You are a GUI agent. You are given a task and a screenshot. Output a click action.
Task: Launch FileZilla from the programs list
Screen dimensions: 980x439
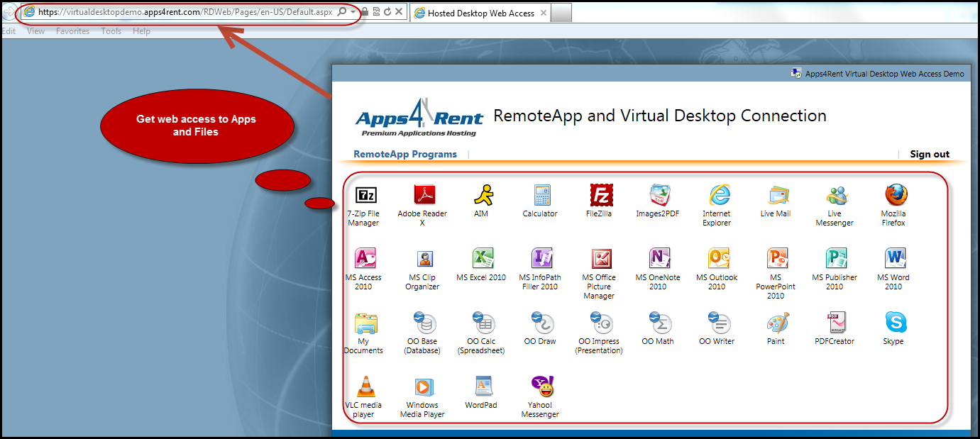601,195
